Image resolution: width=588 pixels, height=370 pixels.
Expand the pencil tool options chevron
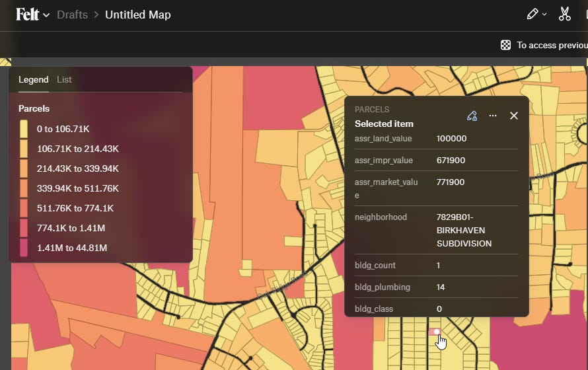point(544,15)
